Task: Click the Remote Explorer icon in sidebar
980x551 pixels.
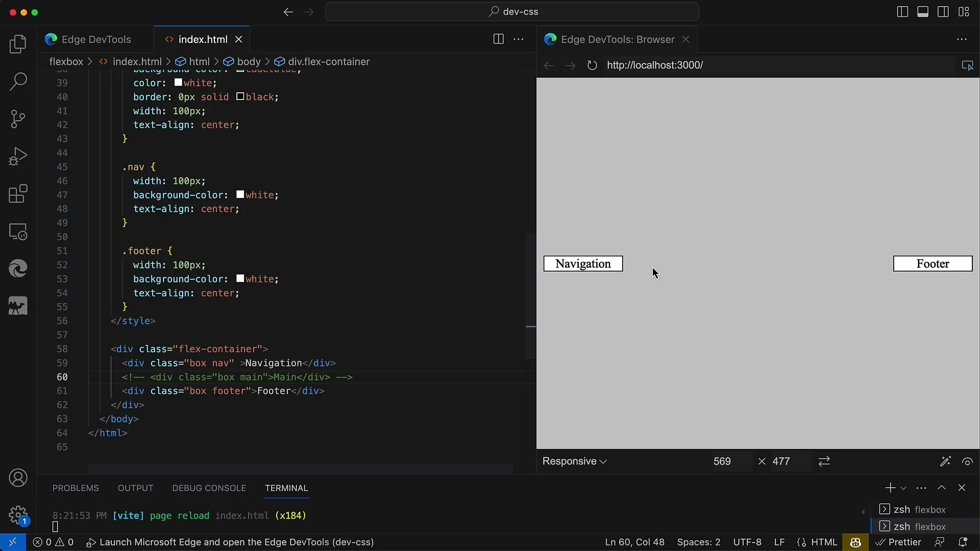Action: 17,232
